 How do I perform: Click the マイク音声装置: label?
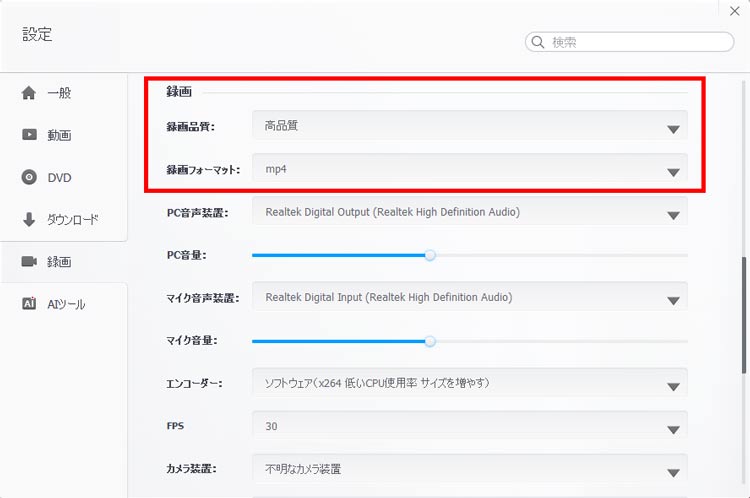tap(202, 298)
